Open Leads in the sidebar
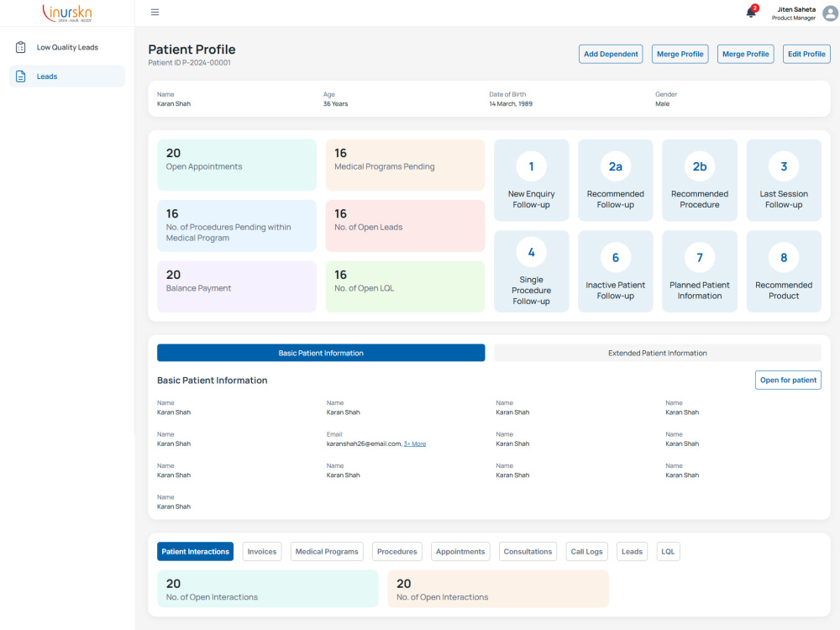 pos(67,76)
